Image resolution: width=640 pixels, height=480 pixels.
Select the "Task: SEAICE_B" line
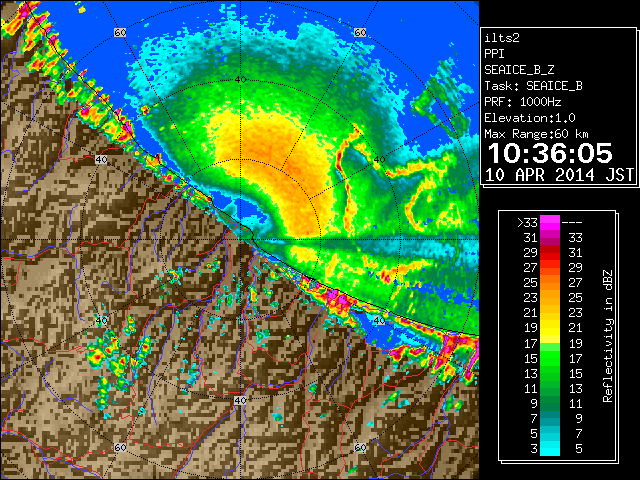point(533,86)
